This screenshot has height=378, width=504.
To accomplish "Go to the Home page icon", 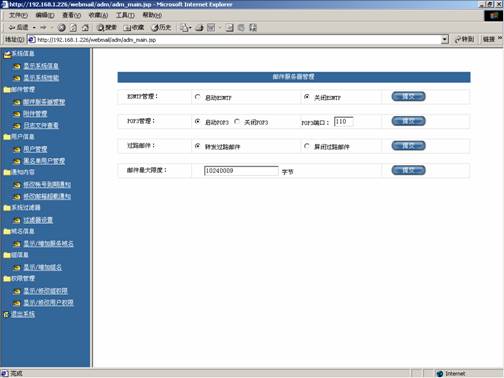I will click(85, 28).
